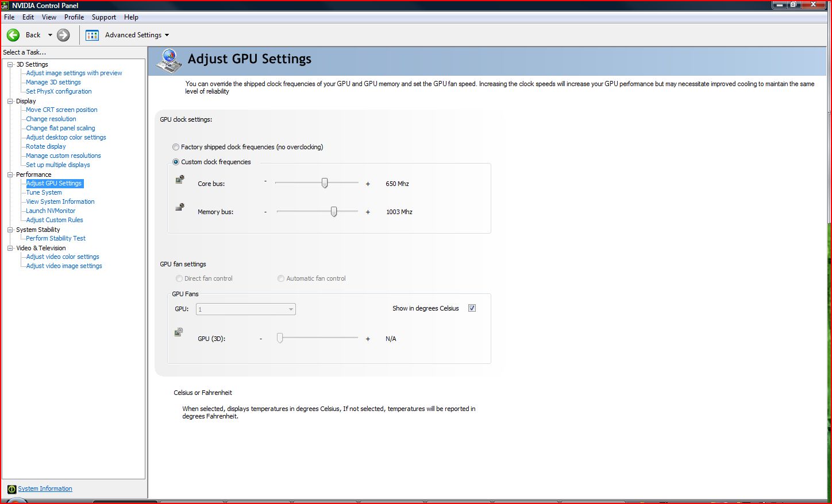The width and height of the screenshot is (832, 504).
Task: Open Launch NVMonitor item
Action: coord(51,211)
